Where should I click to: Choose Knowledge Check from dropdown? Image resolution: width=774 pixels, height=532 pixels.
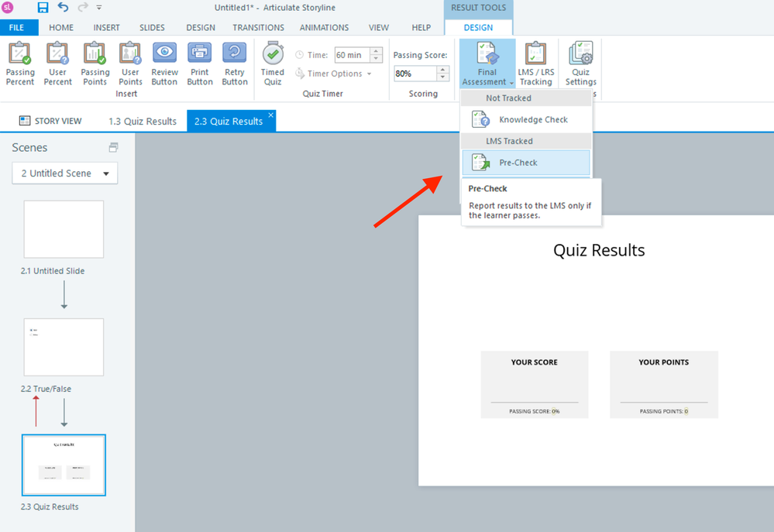pyautogui.click(x=526, y=119)
